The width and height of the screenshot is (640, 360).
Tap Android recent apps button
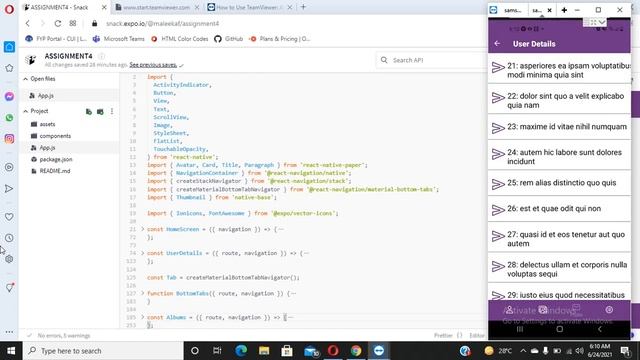pyautogui.click(x=520, y=329)
